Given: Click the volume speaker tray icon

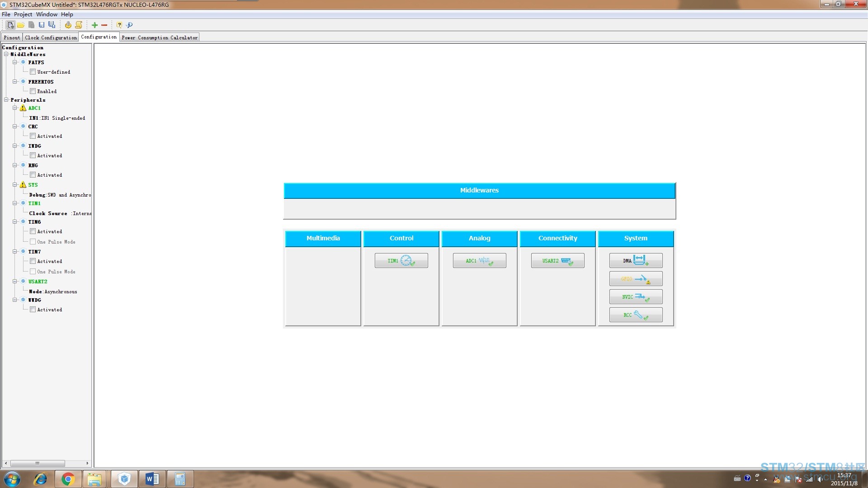Looking at the screenshot, I should (x=820, y=479).
